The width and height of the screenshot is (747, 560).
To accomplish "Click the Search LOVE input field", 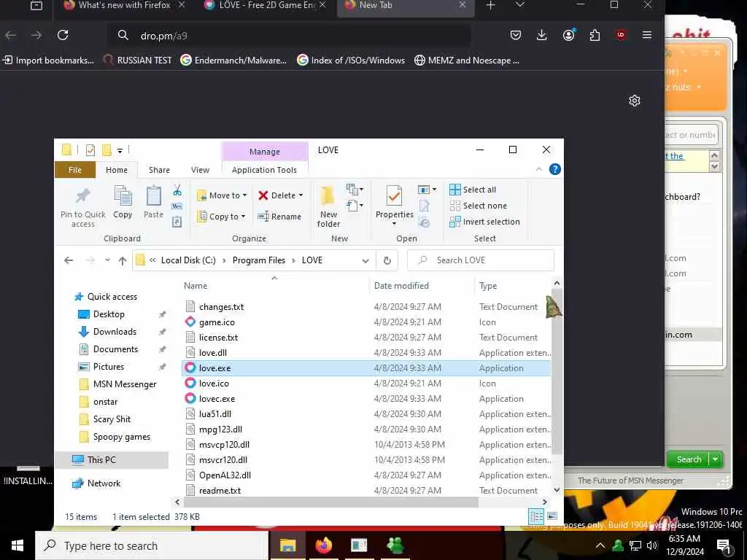I will pos(481,260).
